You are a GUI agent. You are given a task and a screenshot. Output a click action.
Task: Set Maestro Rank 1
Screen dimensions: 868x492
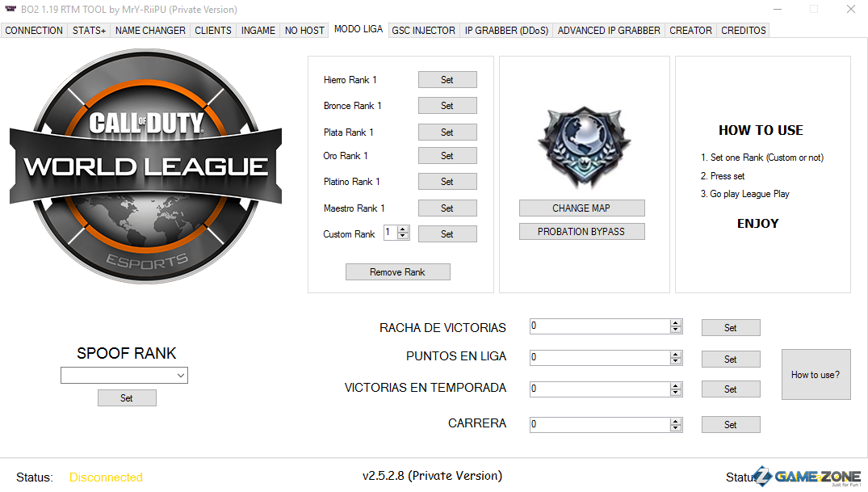(447, 208)
